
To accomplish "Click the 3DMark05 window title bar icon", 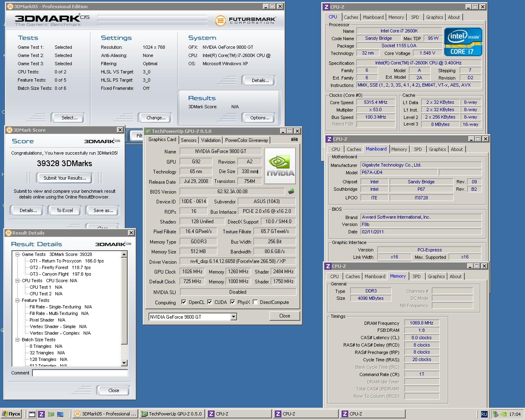I will pyautogui.click(x=10, y=7).
